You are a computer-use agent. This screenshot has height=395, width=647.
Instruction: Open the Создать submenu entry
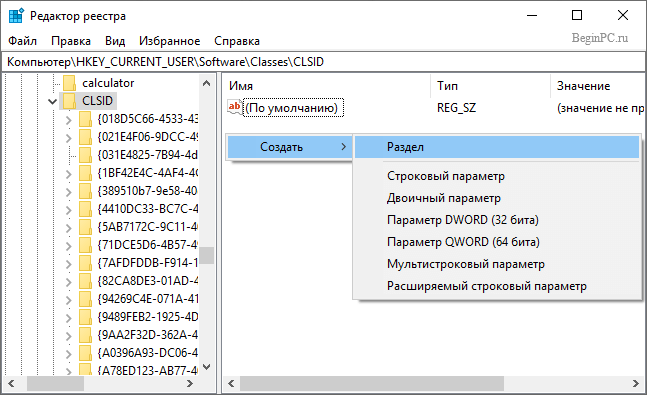point(290,147)
